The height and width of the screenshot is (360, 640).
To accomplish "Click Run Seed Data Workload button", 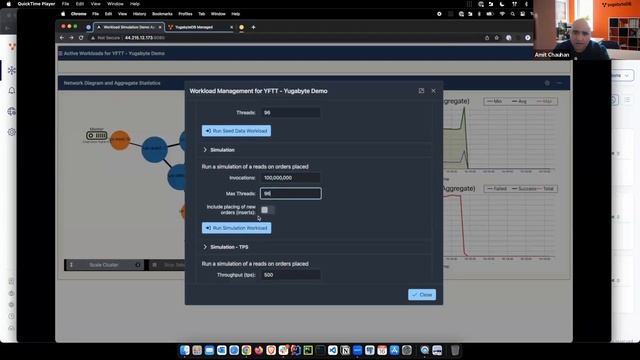I will pos(236,131).
